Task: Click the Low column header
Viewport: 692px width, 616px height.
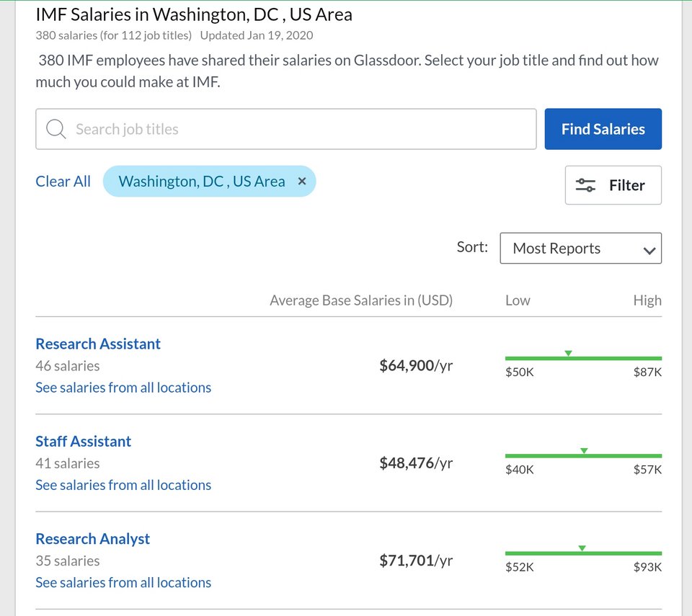Action: pyautogui.click(x=518, y=300)
